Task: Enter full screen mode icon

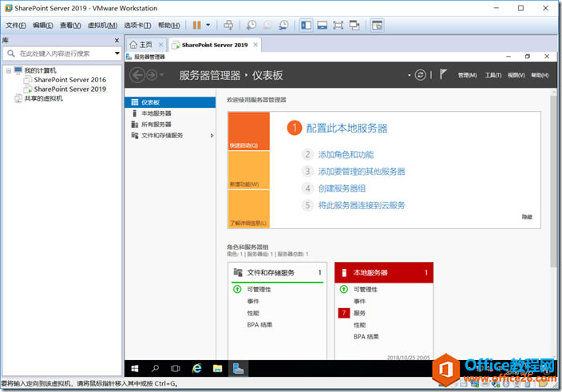Action: pos(338,25)
